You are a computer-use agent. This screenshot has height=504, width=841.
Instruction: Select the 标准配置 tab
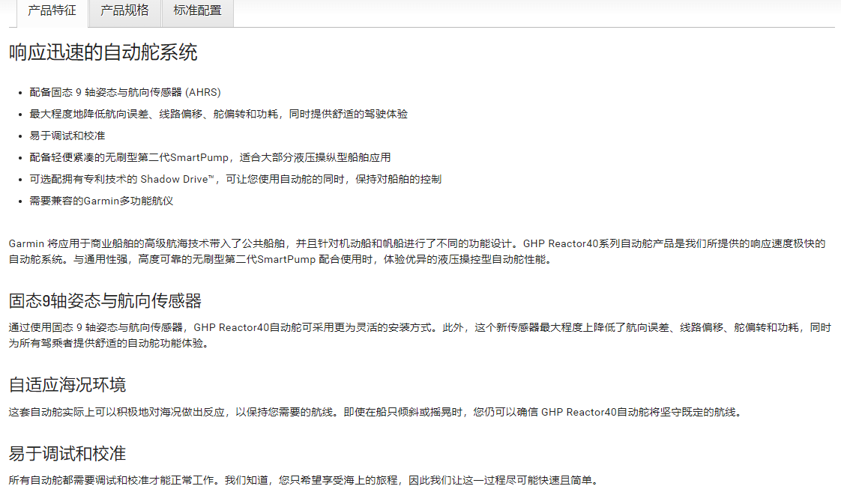click(197, 11)
